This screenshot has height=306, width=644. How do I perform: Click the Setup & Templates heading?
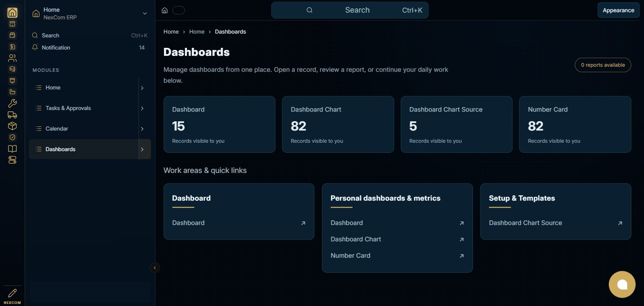522,198
